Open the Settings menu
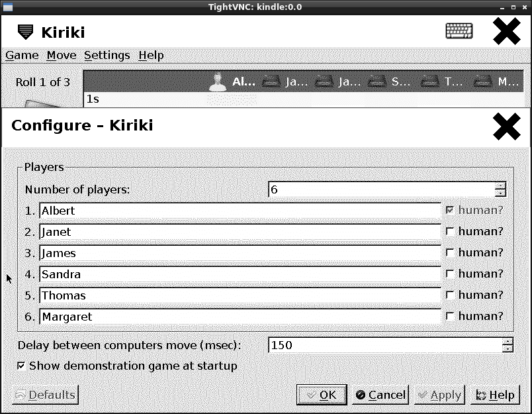Screen dimensions: 532x414 [x=107, y=55]
